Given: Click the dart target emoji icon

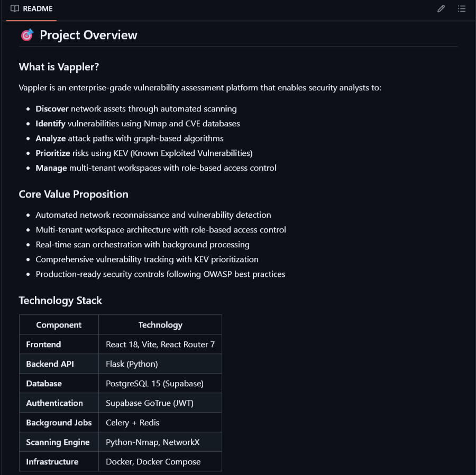Looking at the screenshot, I should point(27,35).
